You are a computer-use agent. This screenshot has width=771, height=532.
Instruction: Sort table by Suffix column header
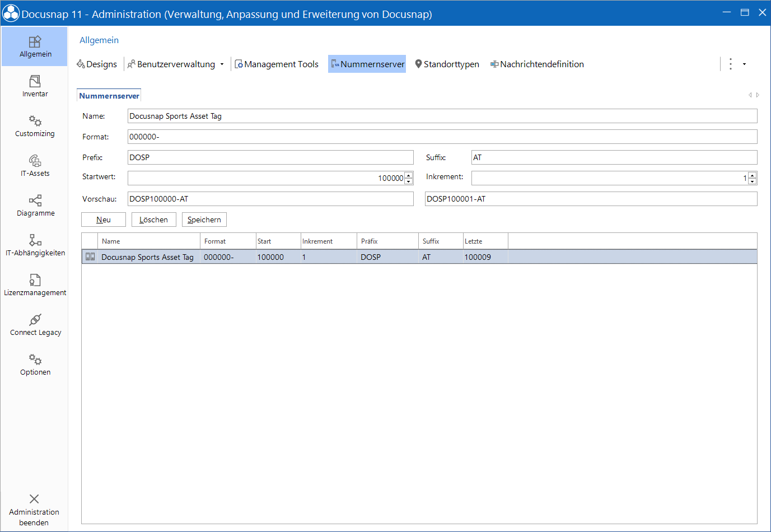441,241
